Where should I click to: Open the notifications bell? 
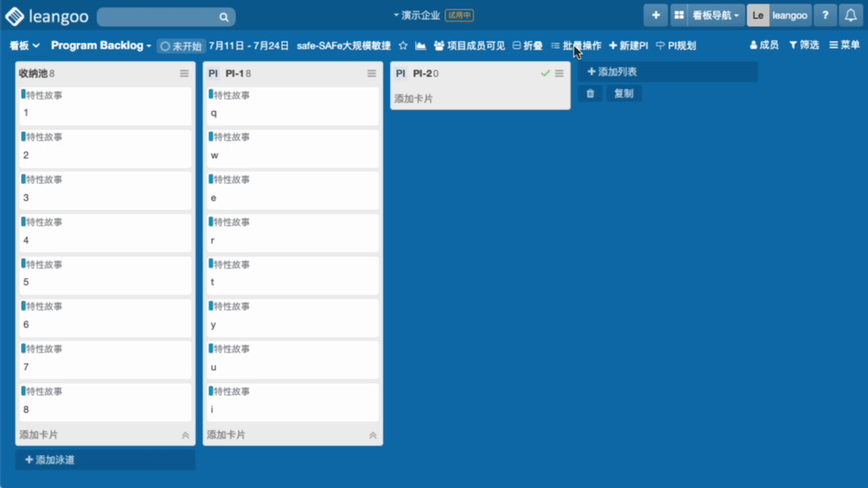click(x=852, y=16)
